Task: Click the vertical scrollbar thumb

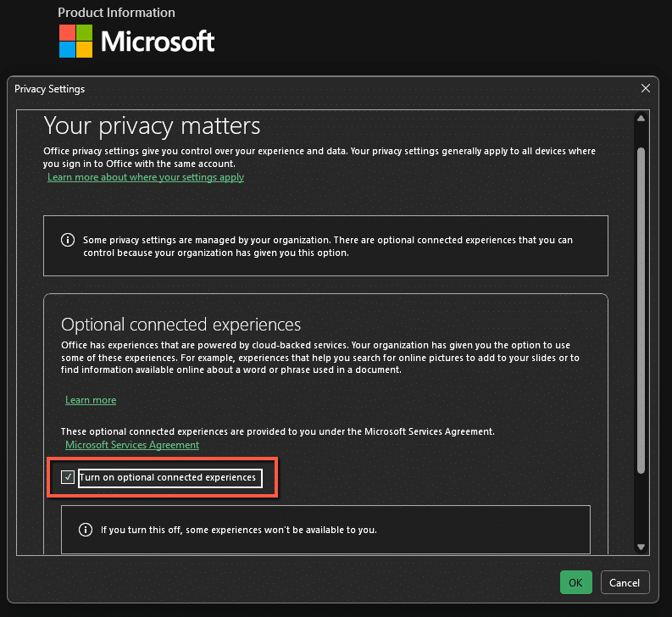Action: 641,310
